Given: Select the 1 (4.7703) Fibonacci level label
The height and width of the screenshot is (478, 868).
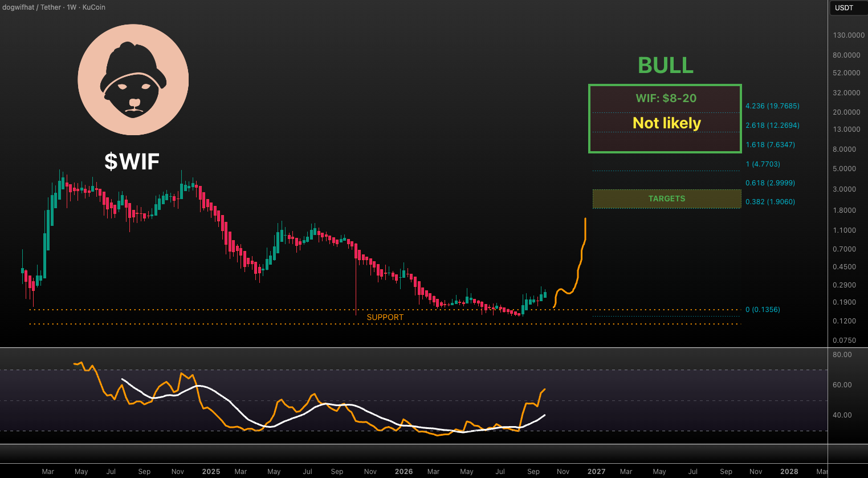Looking at the screenshot, I should (763, 164).
